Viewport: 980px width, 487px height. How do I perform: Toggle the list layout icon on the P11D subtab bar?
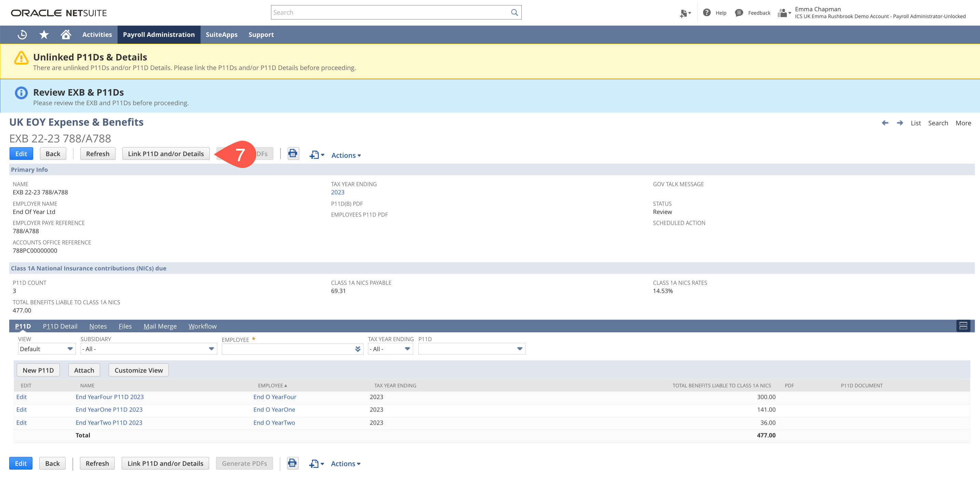pos(963,326)
